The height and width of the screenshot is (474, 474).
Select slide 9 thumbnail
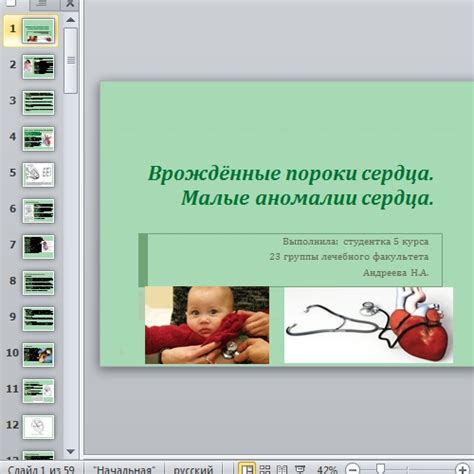pos(38,319)
